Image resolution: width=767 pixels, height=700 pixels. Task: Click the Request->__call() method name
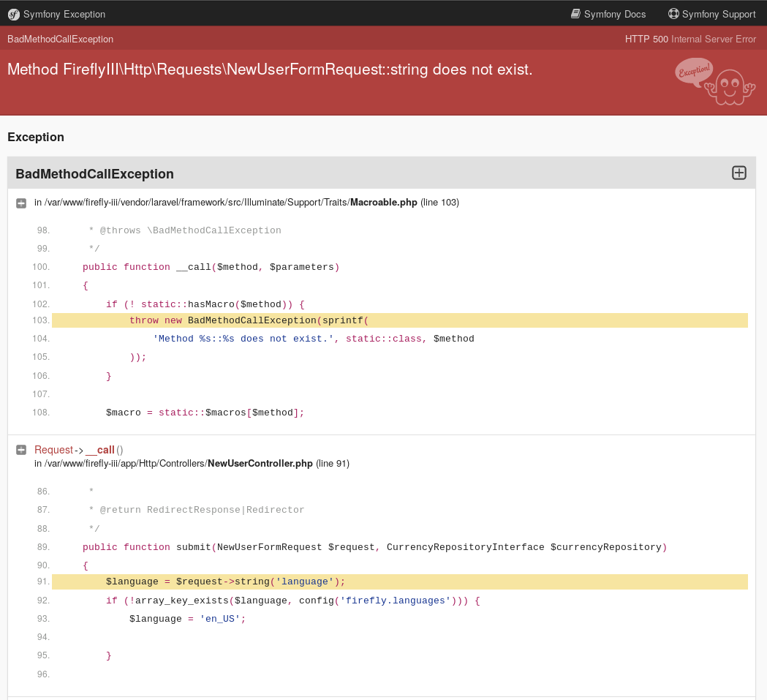tap(79, 450)
